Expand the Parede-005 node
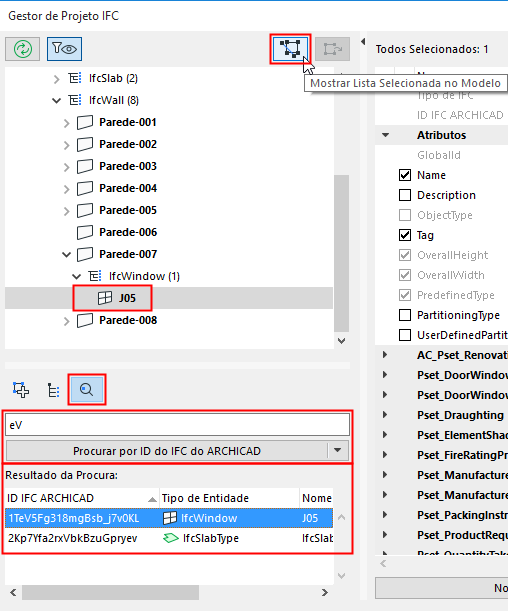Viewport: 508px width, 611px height. coord(67,211)
